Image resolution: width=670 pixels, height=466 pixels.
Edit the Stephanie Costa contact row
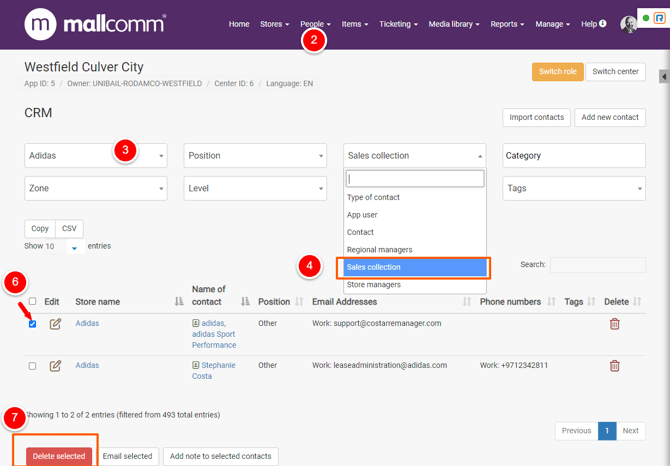(55, 366)
